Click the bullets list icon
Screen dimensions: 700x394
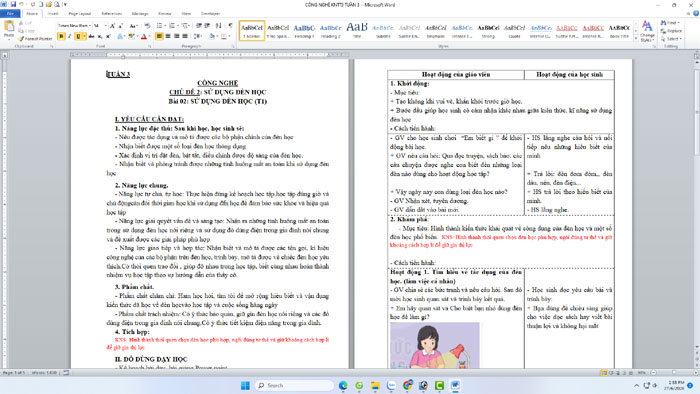[160, 26]
